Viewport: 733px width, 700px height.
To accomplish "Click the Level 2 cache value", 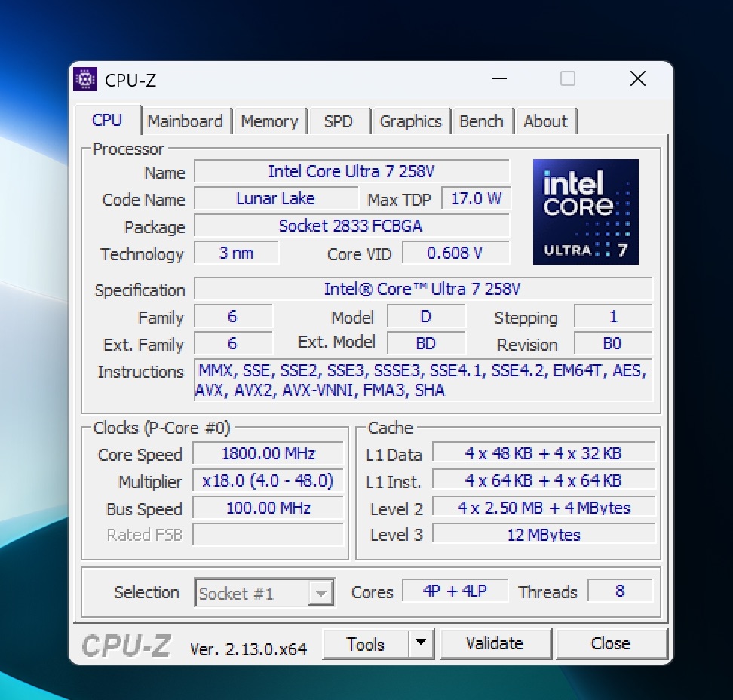I will 544,508.
